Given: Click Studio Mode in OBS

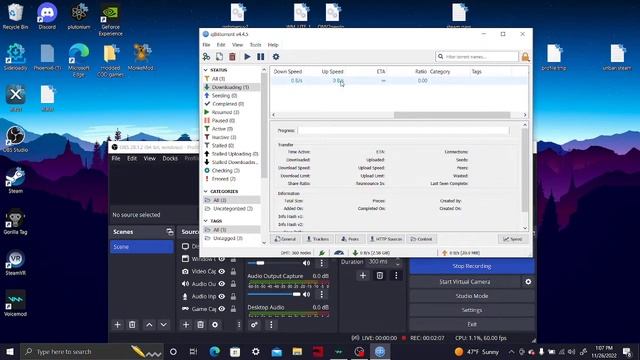Looking at the screenshot, I should pyautogui.click(x=472, y=296).
